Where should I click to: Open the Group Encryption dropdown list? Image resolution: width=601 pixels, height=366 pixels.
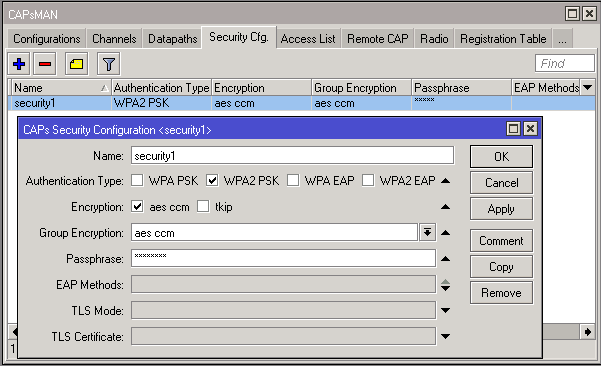pos(427,233)
